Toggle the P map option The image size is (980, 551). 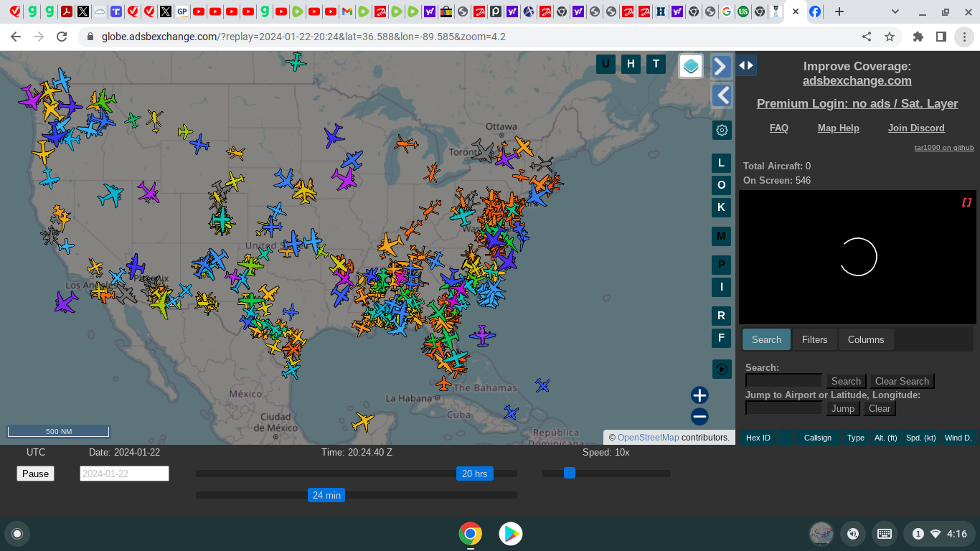click(722, 265)
